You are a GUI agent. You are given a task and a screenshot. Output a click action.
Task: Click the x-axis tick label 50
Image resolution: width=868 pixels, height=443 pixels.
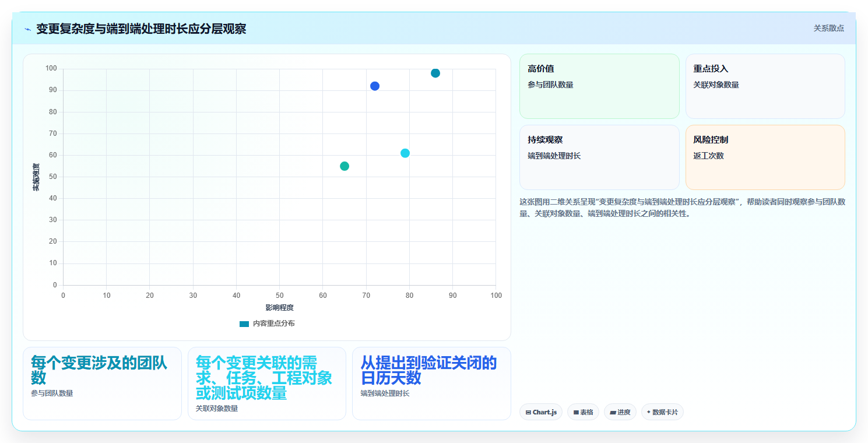(x=279, y=296)
